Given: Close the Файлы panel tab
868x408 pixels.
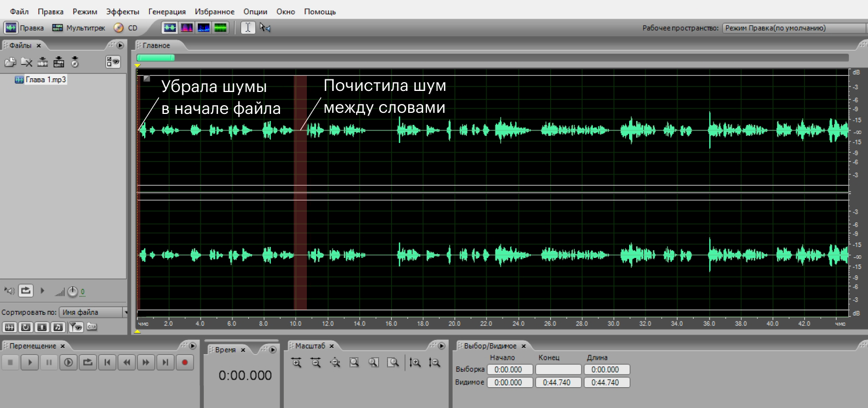Looking at the screenshot, I should pos(39,46).
